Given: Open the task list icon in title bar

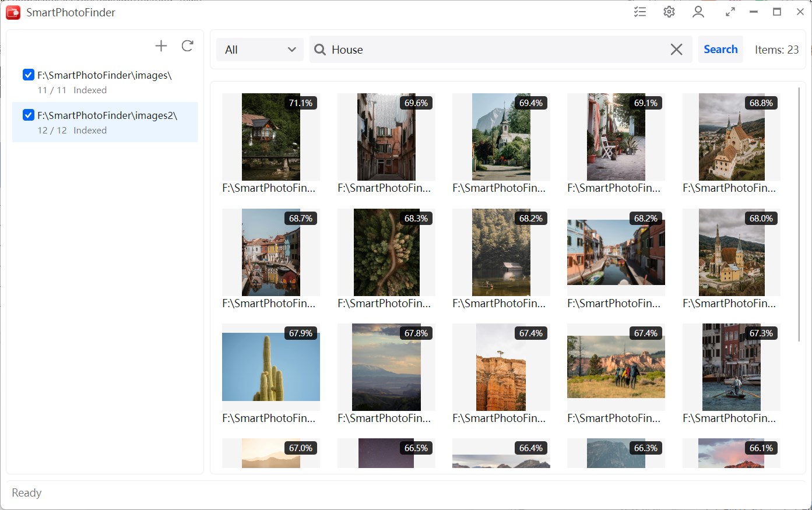Looking at the screenshot, I should tap(640, 12).
